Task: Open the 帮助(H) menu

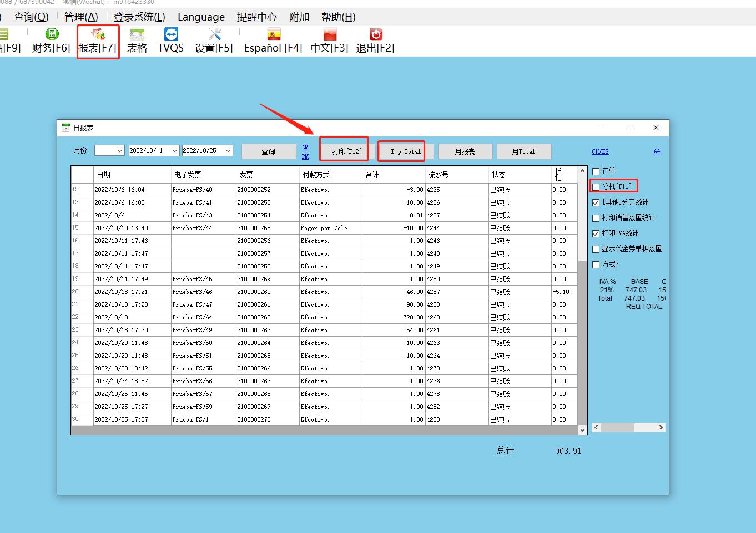Action: click(339, 17)
